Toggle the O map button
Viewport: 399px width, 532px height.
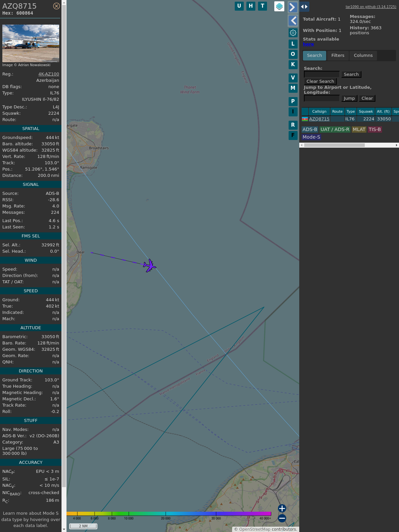(x=293, y=54)
